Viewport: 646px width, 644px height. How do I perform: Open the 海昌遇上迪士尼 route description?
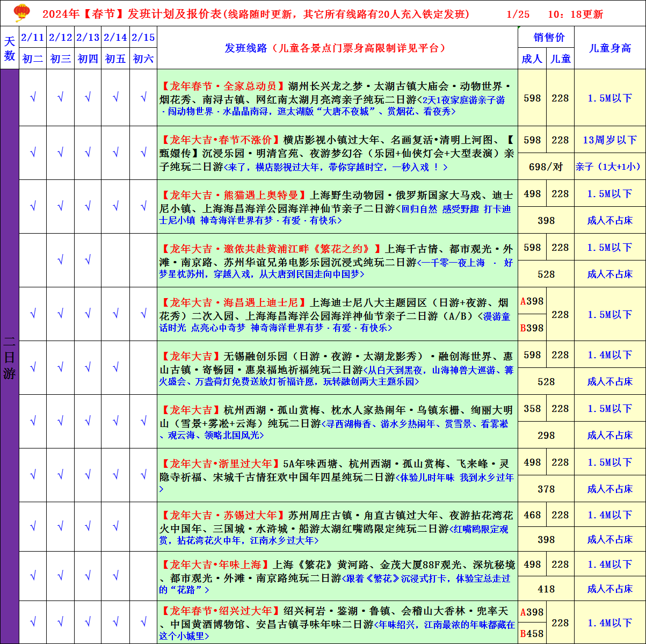tap(337, 314)
